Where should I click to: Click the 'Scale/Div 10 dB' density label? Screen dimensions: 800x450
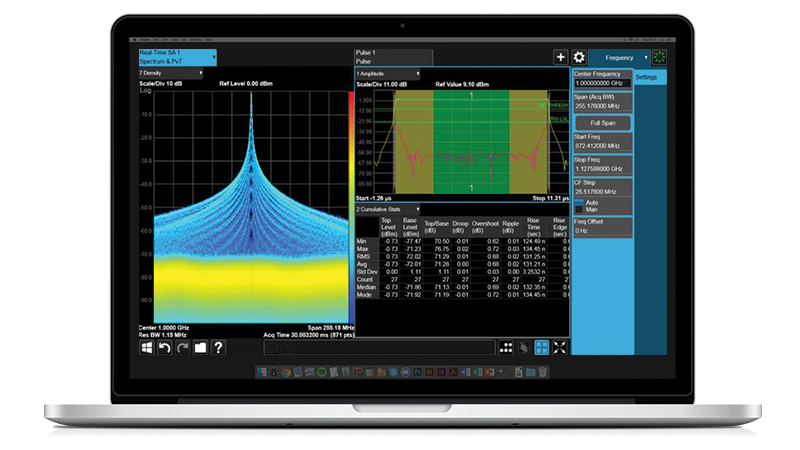[161, 83]
